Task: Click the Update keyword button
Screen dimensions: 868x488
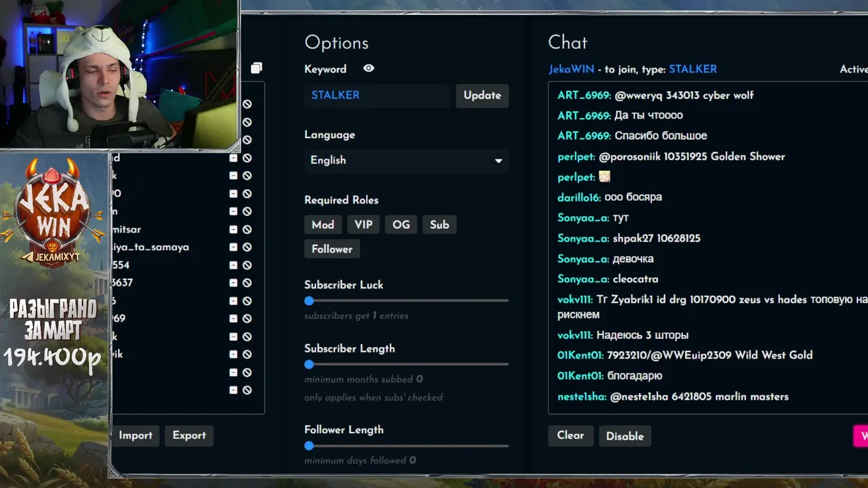Action: [x=482, y=96]
